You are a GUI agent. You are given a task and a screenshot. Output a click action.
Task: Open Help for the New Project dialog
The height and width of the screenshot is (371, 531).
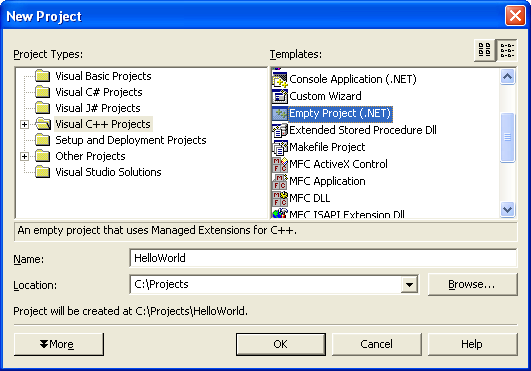472,344
